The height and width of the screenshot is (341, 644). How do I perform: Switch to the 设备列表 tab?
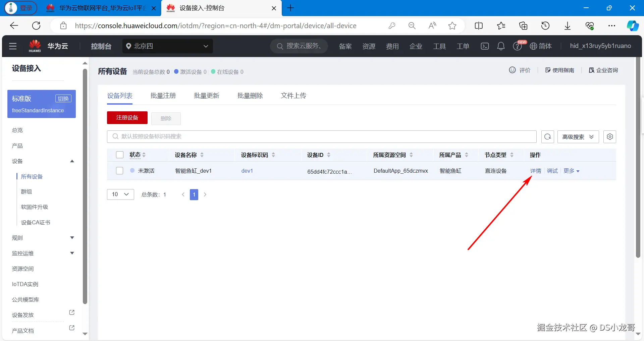click(x=120, y=96)
